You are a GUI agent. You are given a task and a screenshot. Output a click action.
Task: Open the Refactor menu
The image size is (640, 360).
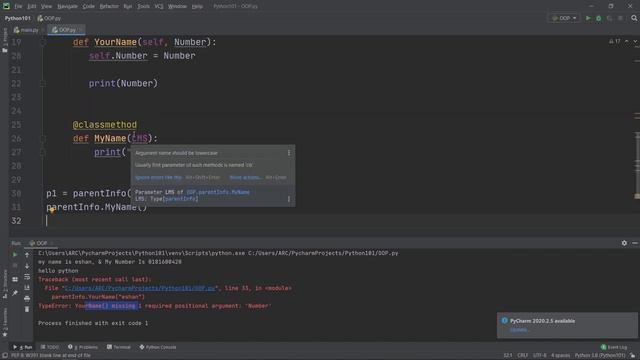pyautogui.click(x=109, y=6)
